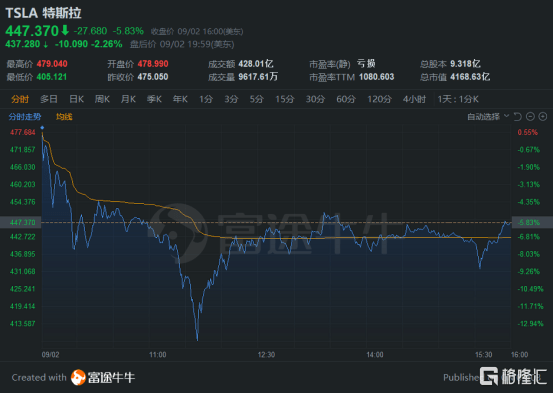
Task: Open the 周K weekly chart tab
Action: 102,99
